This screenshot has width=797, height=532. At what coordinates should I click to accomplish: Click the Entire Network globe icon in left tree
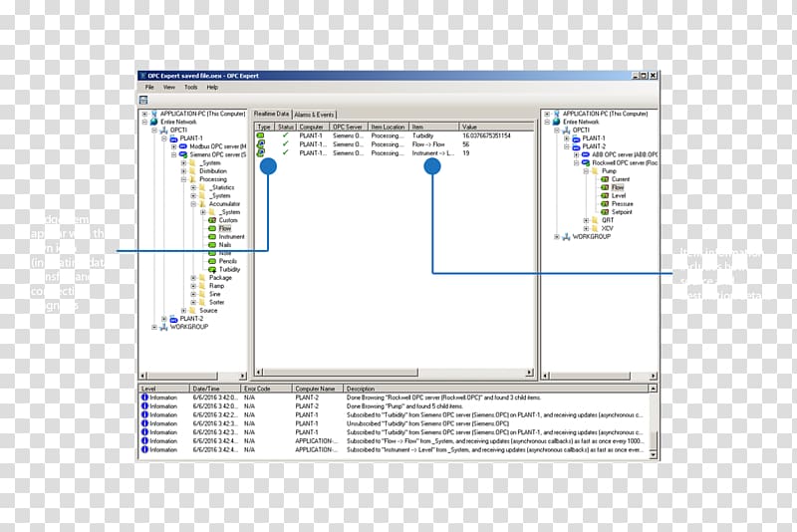point(154,122)
